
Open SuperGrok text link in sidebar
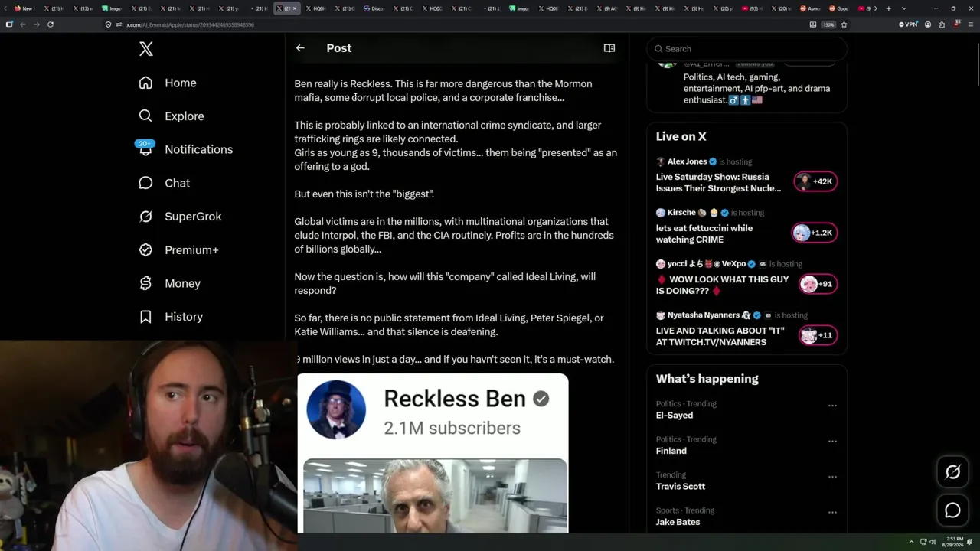(x=193, y=217)
